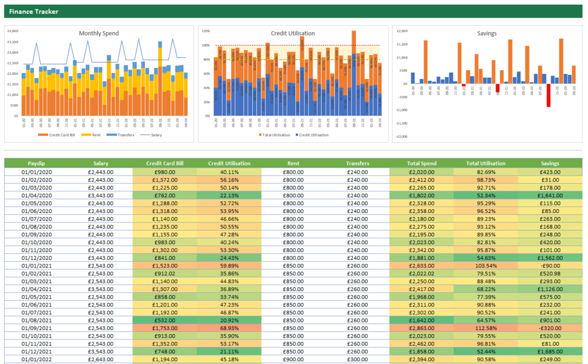Select the £900.00 rent cell
588x364 pixels.
tap(293, 359)
